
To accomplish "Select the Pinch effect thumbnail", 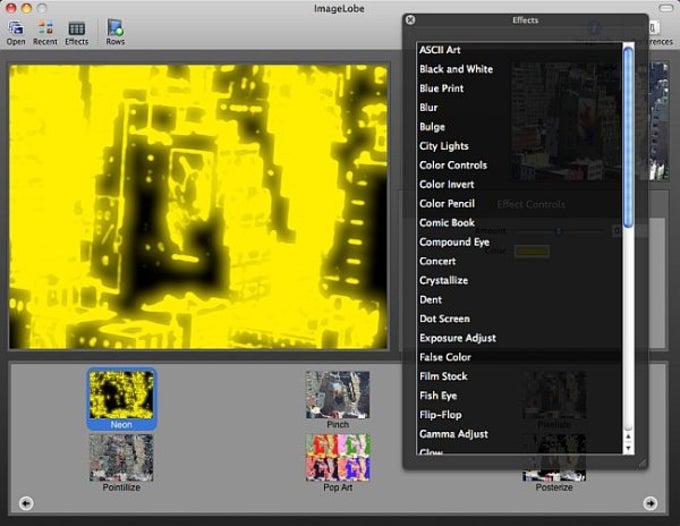I will point(337,399).
